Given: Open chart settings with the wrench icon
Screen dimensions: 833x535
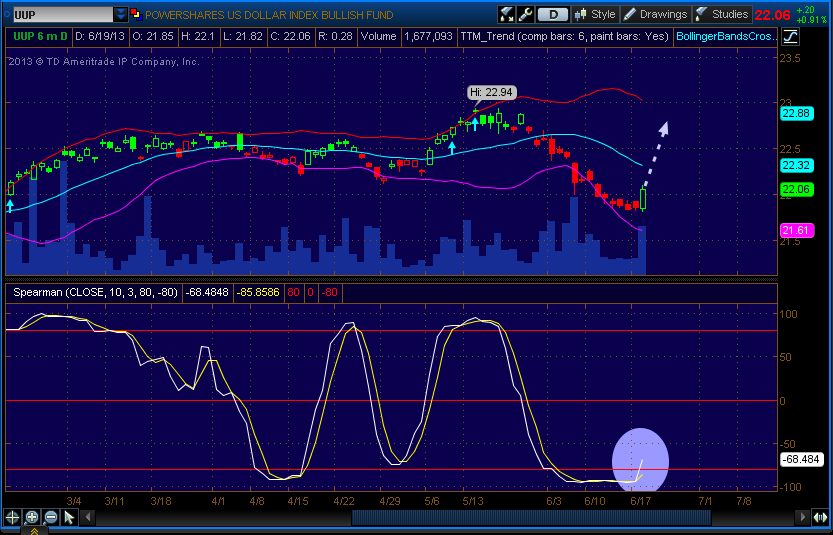Looking at the screenshot, I should coord(525,14).
